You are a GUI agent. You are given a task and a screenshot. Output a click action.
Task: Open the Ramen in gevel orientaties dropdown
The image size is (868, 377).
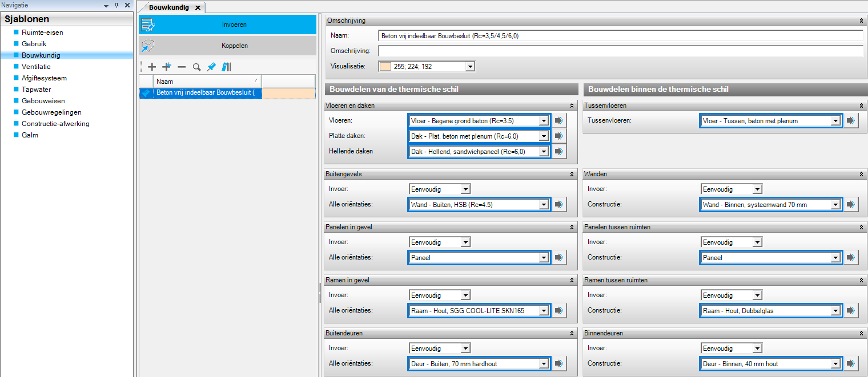click(x=544, y=311)
